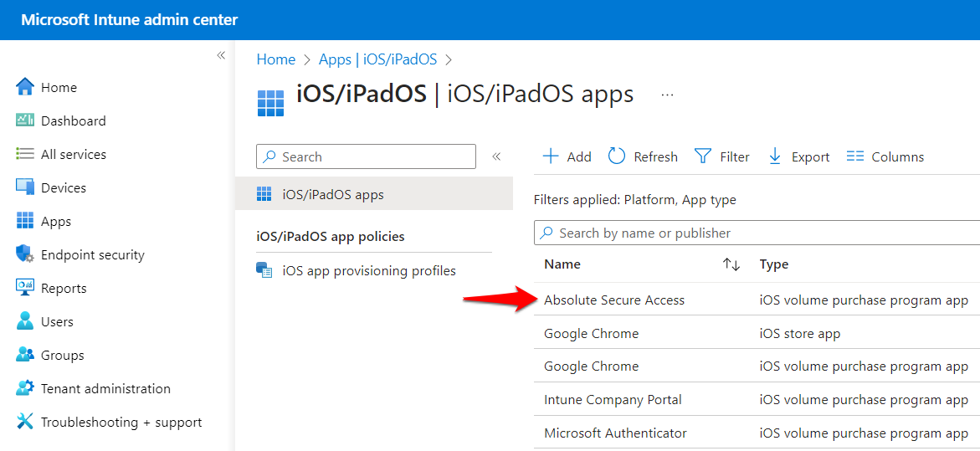Open Tenant administration in the sidebar
Viewport: 980px width, 451px height.
click(x=105, y=388)
